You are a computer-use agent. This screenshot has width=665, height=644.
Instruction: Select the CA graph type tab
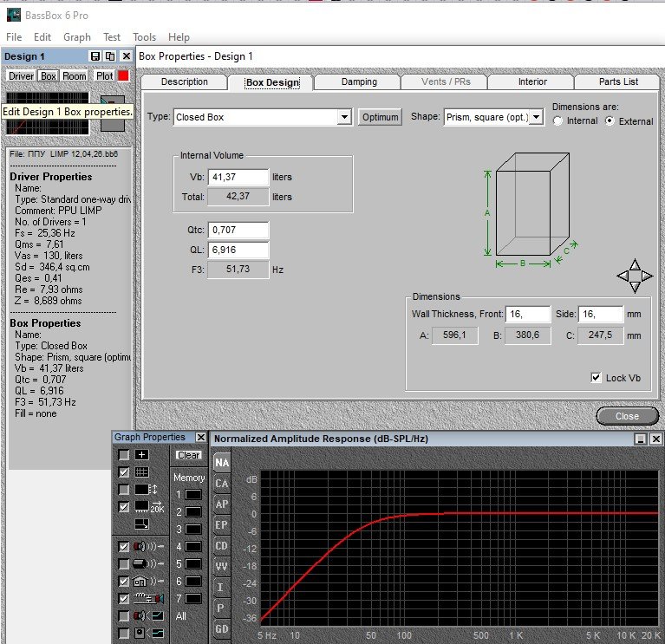(x=222, y=484)
